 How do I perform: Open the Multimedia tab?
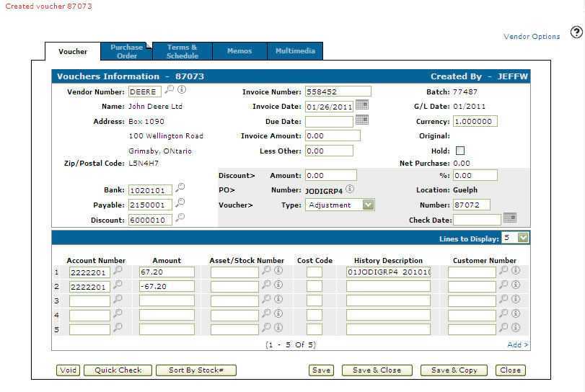click(x=295, y=51)
